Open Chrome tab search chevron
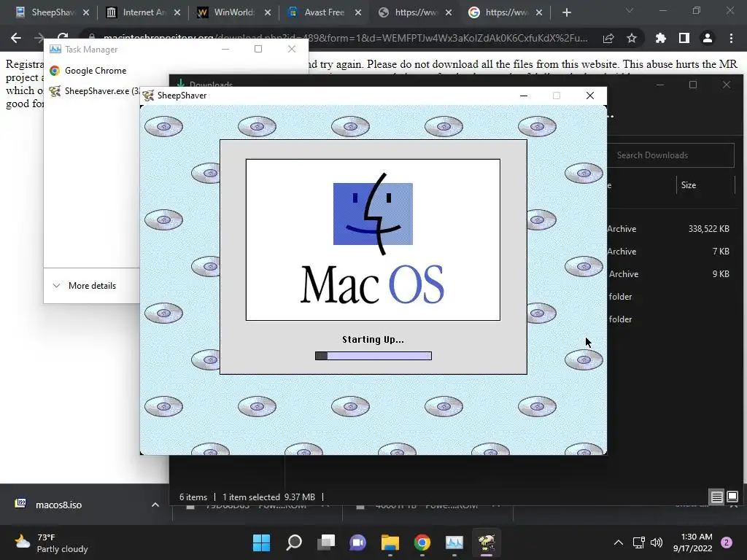Image resolution: width=747 pixels, height=560 pixels. pyautogui.click(x=630, y=10)
